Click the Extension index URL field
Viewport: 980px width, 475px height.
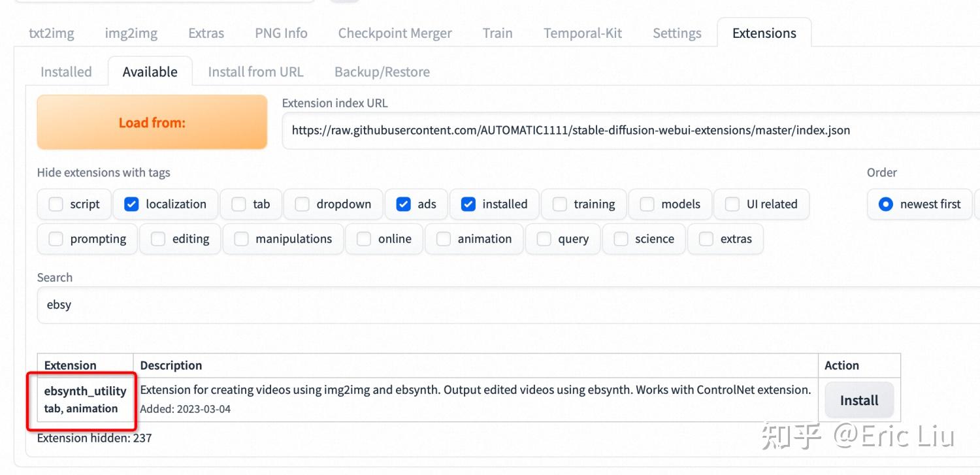(627, 130)
